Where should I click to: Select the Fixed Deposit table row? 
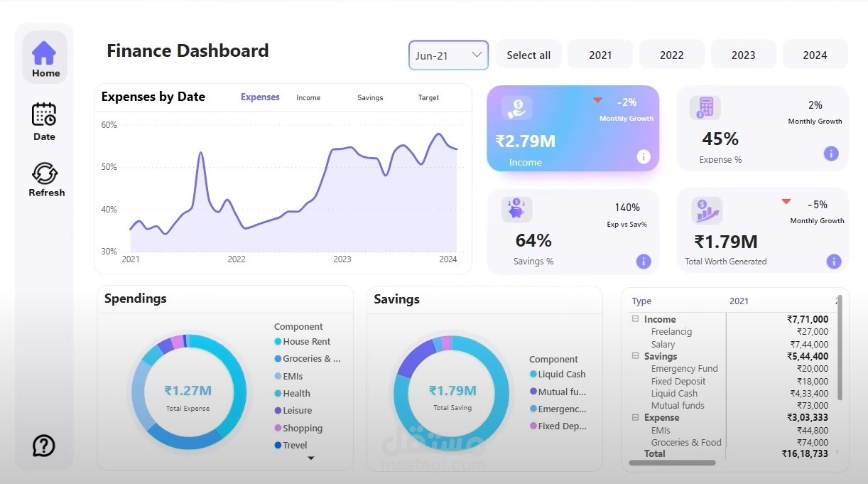click(x=730, y=381)
